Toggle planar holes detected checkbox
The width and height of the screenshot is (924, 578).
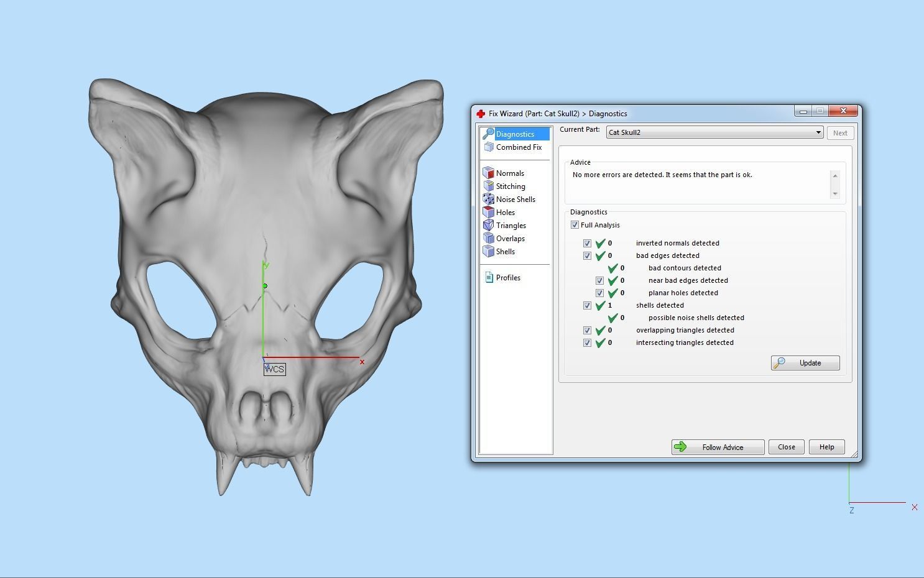599,293
